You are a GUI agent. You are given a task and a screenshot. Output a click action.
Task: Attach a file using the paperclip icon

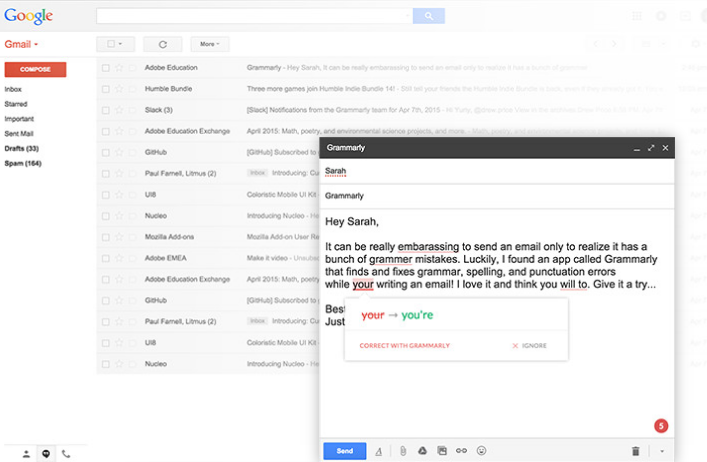point(403,451)
